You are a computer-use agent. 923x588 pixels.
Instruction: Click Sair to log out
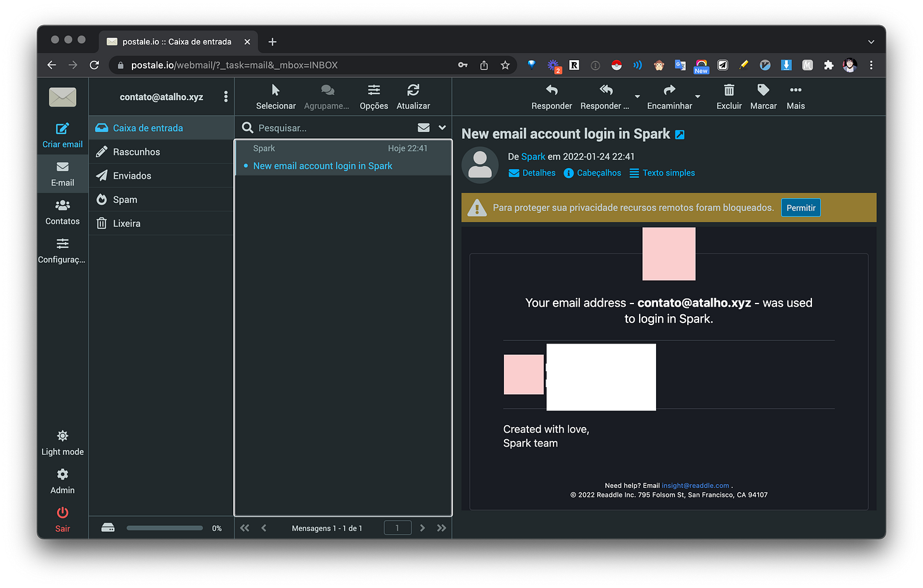[62, 520]
